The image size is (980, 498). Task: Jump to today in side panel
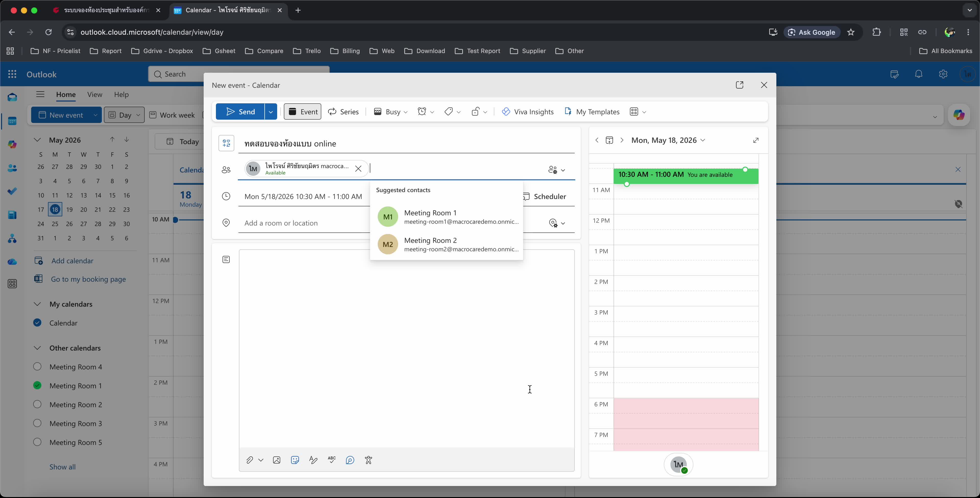click(x=609, y=140)
